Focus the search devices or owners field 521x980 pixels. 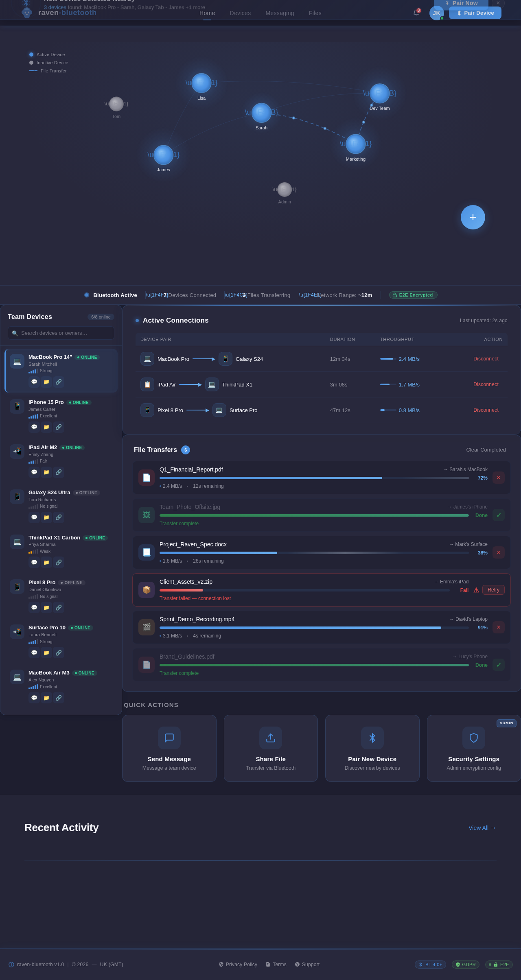(x=61, y=333)
